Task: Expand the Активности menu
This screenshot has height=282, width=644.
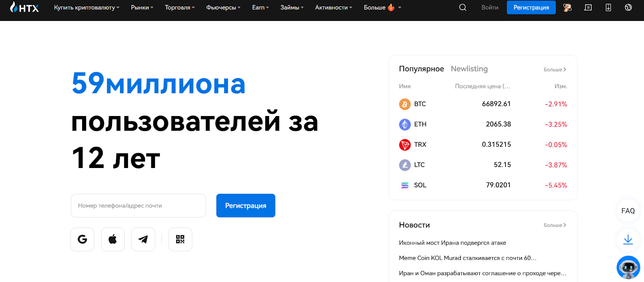Action: [x=334, y=7]
